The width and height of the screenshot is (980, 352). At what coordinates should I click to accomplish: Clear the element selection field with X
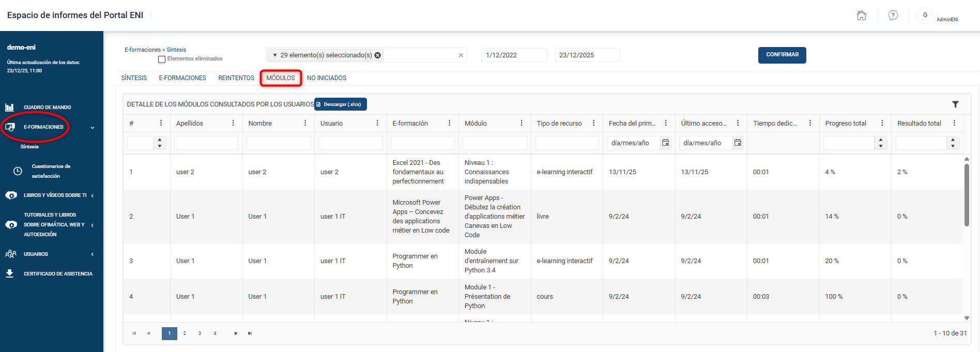pyautogui.click(x=461, y=55)
